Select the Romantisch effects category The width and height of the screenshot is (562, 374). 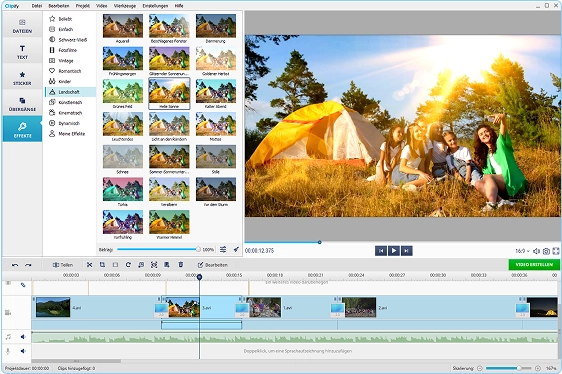click(x=70, y=71)
